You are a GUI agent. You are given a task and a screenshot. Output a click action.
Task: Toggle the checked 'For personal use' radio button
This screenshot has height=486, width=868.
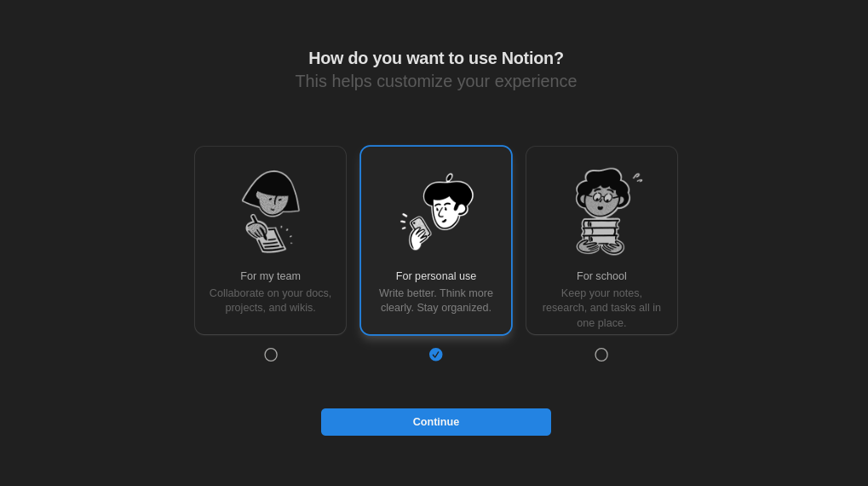[435, 355]
